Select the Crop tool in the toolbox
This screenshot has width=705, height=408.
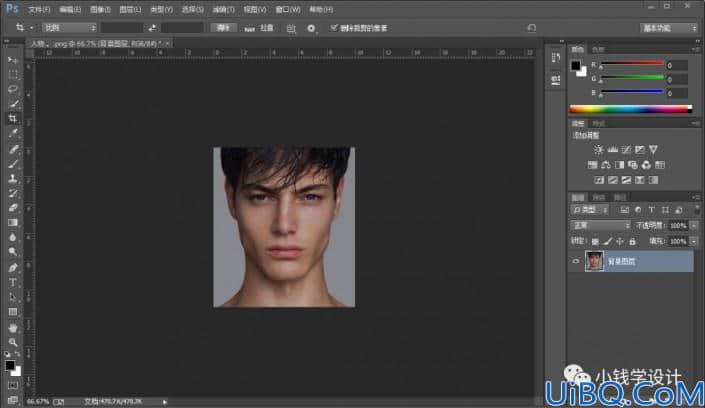[13, 118]
